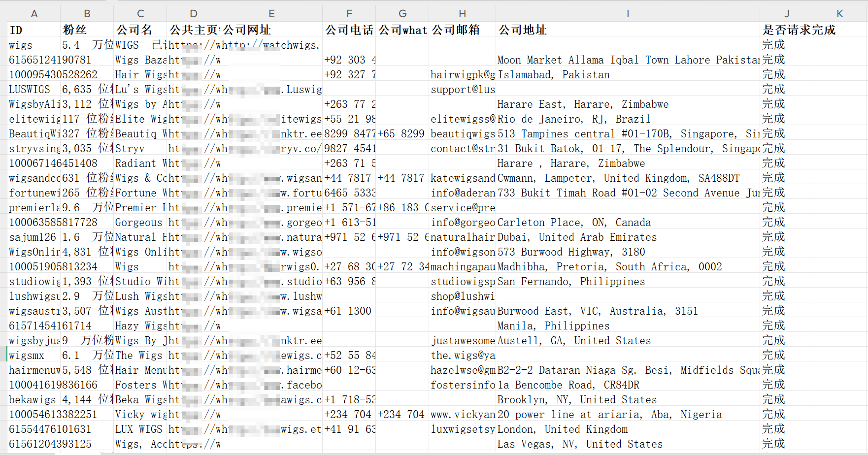Screen dimensions: 868x455
Task: Select address Rio de Janeiro, RJ, Brazil
Action: [x=628, y=119]
